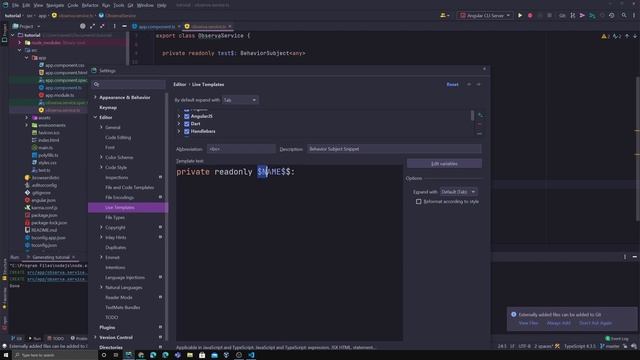Go to next highlighted error arrow
The image size is (640, 360).
pos(635,36)
